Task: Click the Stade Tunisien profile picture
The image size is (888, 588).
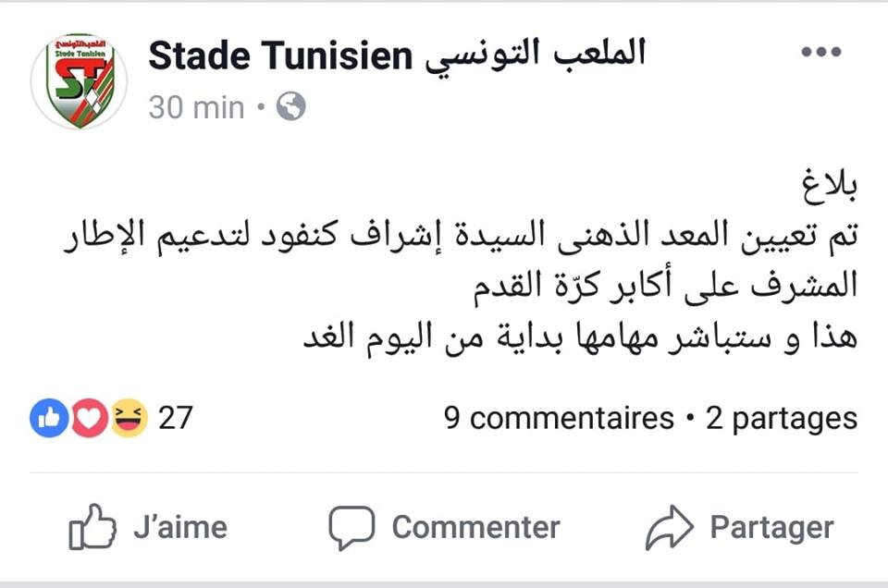Action: (79, 81)
